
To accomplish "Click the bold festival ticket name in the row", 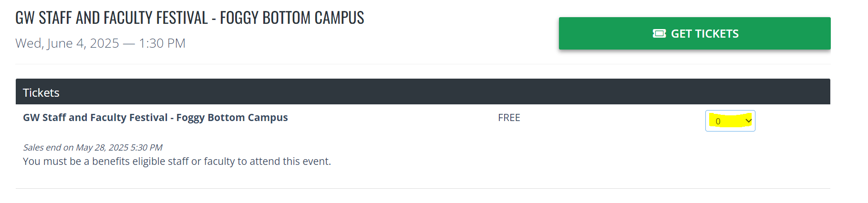I will [x=155, y=118].
